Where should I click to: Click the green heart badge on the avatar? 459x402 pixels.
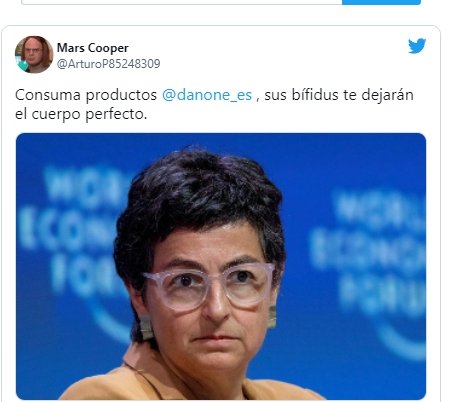pos(23,65)
